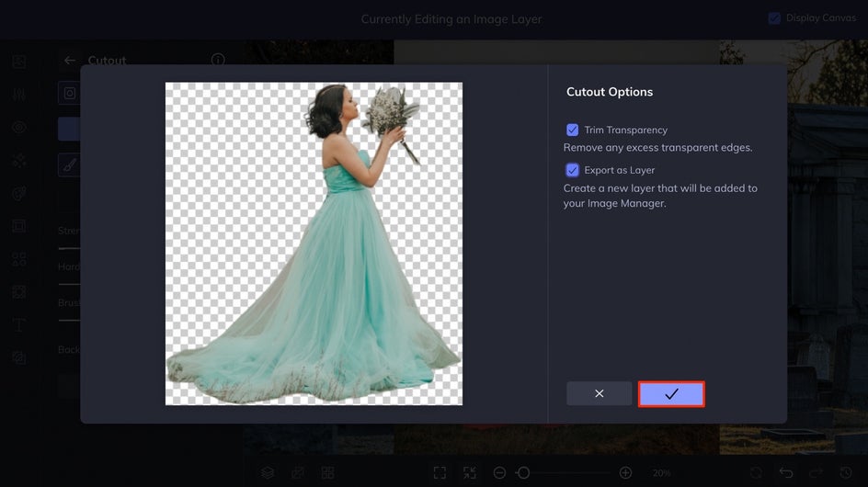This screenshot has height=487, width=868.
Task: Zoom out with the minus circle icon
Action: tap(499, 472)
